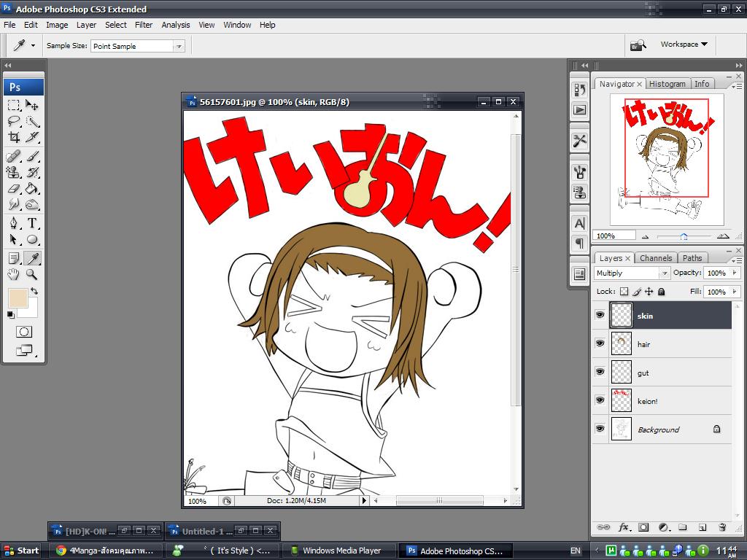Viewport: 747px width, 560px height.
Task: Select the Rectangular Marquee tool
Action: (14, 105)
